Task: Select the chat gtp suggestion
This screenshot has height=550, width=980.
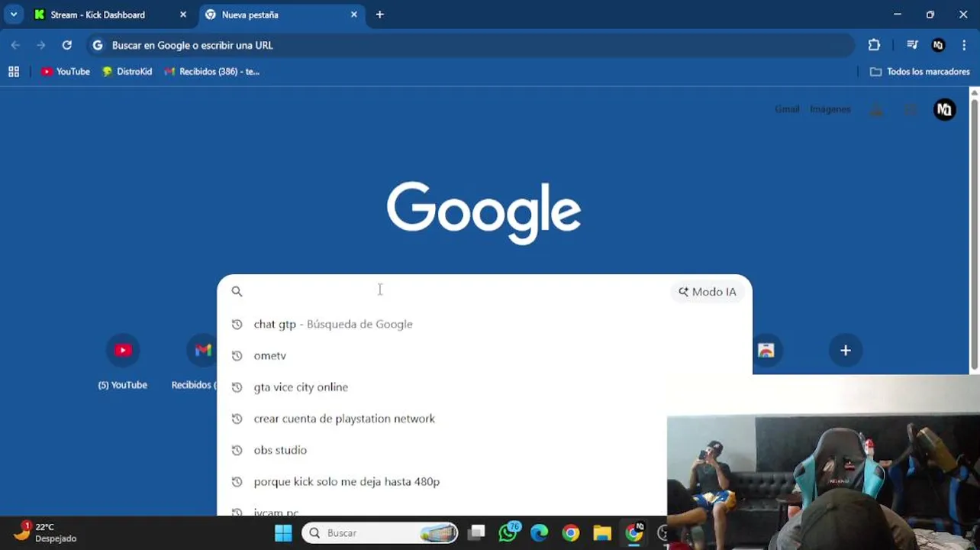Action: click(485, 324)
